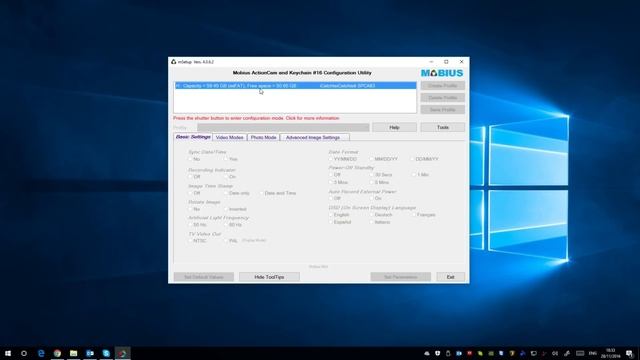Click the red shutter button information message
The width and height of the screenshot is (640, 360).
pos(256,118)
